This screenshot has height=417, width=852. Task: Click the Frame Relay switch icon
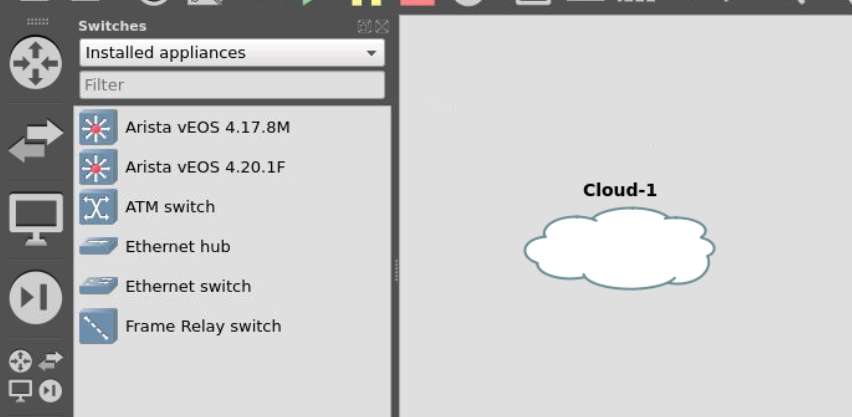[x=98, y=326]
